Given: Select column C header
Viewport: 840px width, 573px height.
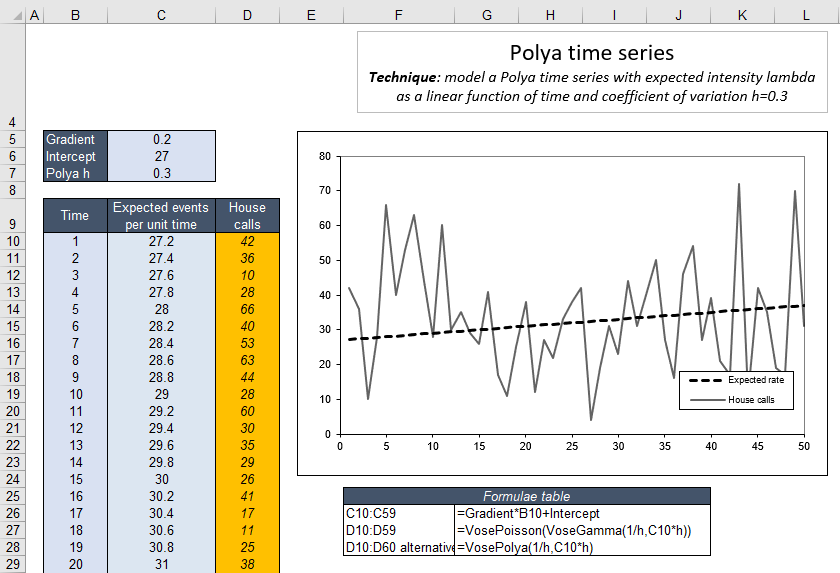Looking at the screenshot, I should (161, 16).
